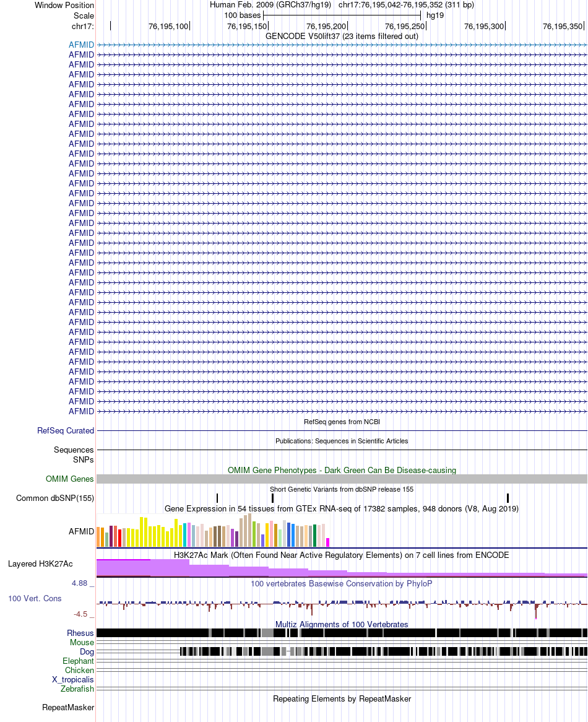Click the magenta bar ending the GTEx chart

coord(327,542)
